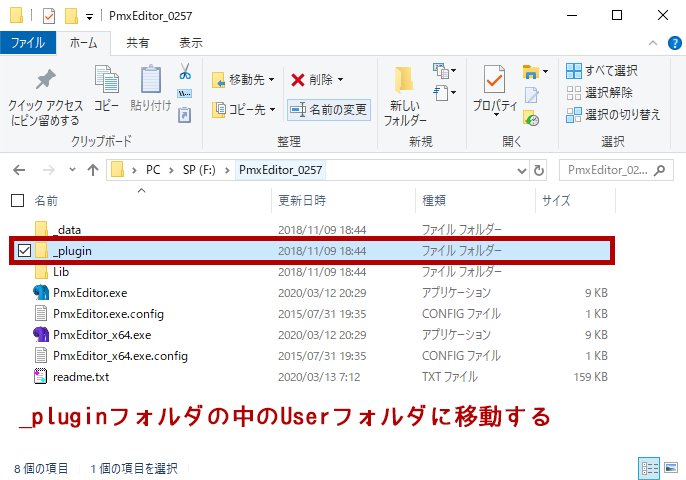Click the PmxEditor.exe application icon
This screenshot has width=686, height=480.
coord(41,293)
